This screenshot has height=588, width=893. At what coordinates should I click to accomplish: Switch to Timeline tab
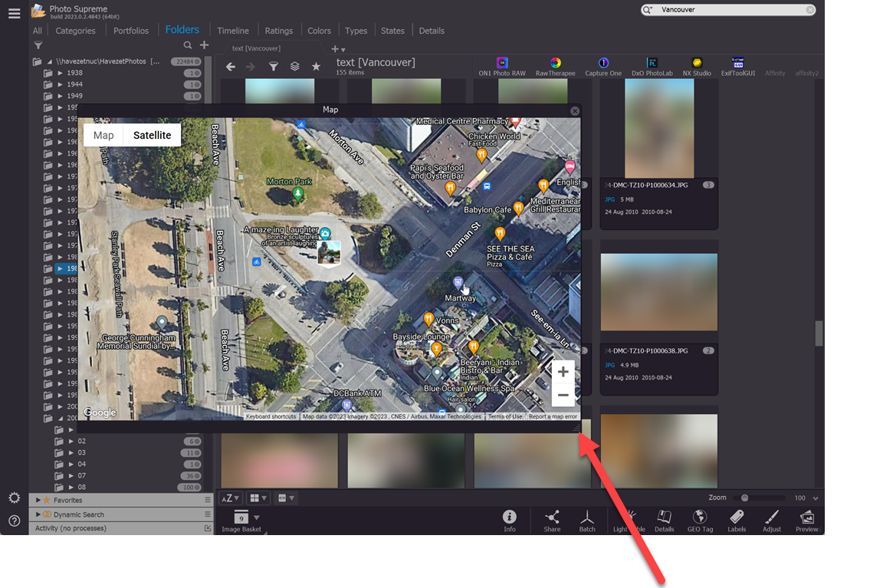[x=233, y=31]
